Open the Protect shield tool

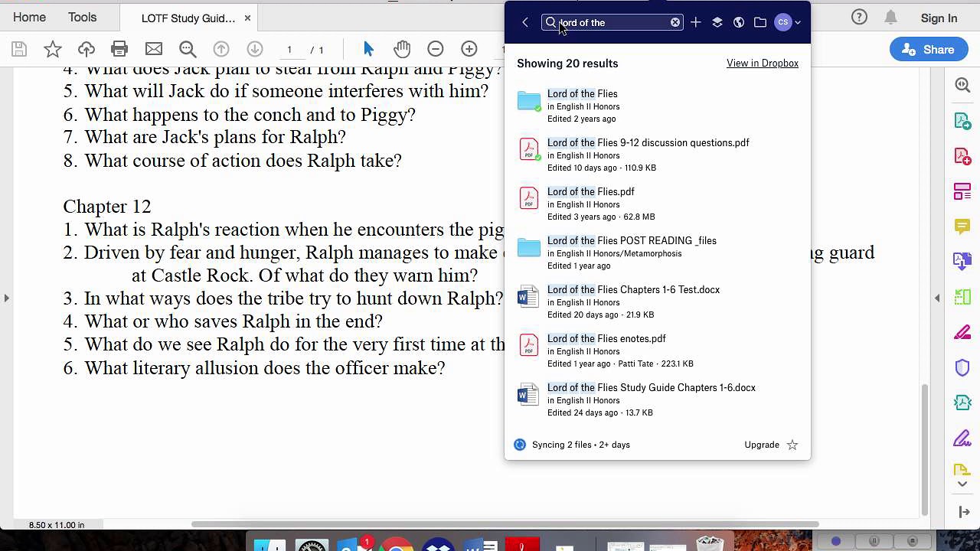pos(962,367)
